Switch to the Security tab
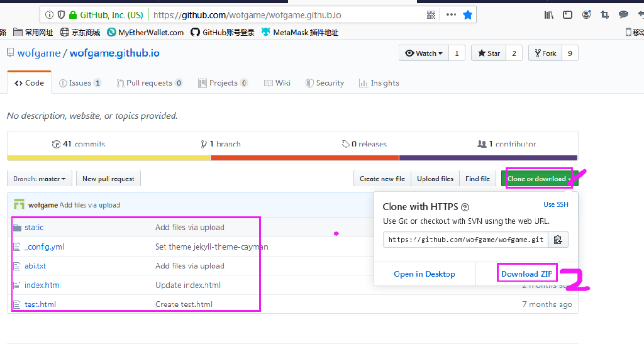Viewport: 644px width, 349px height. coord(325,83)
